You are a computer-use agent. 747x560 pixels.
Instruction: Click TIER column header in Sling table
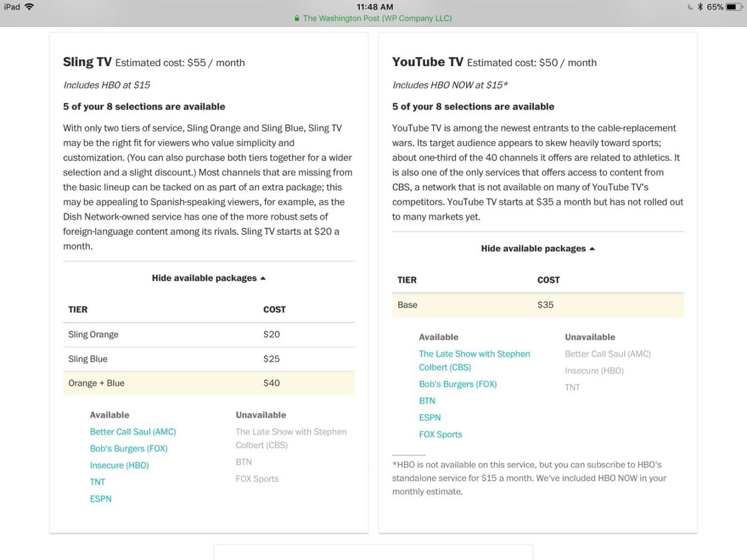[78, 309]
